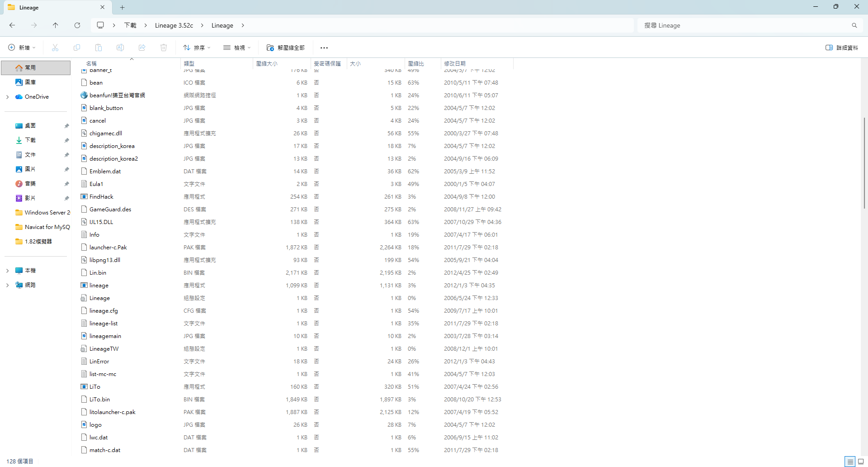
Task: Open the Gallery item in sidebar
Action: click(25, 82)
